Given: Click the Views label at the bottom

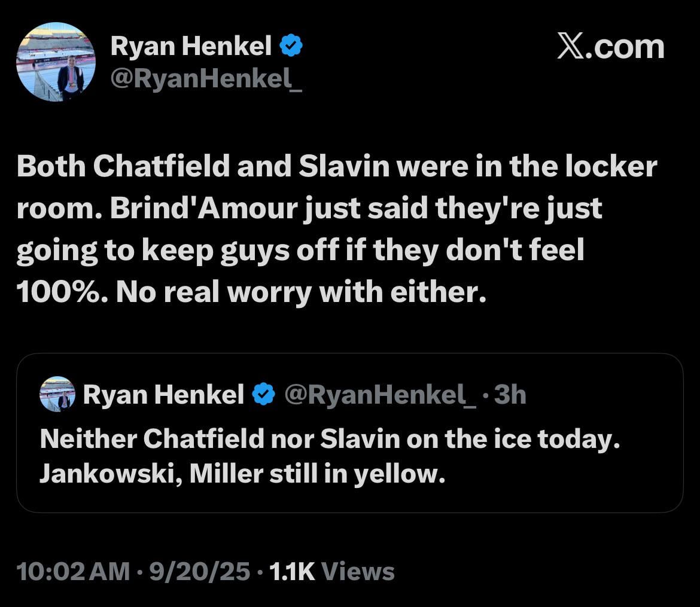Looking at the screenshot, I should (x=359, y=572).
